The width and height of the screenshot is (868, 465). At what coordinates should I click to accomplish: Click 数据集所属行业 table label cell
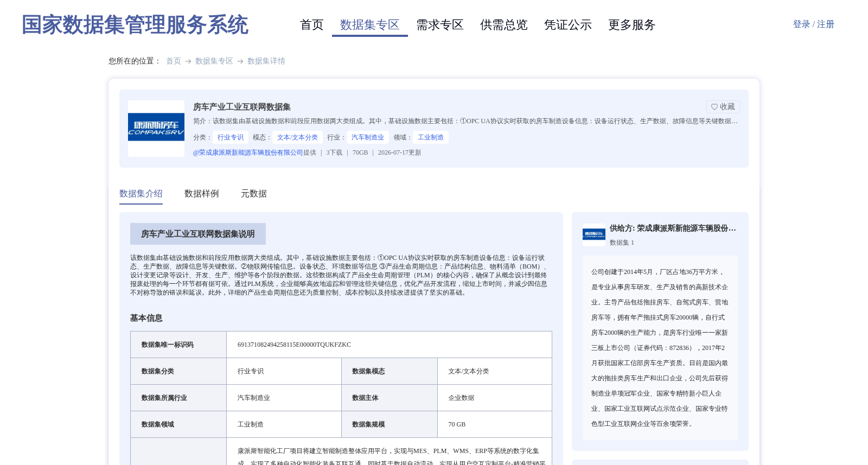[178, 398]
